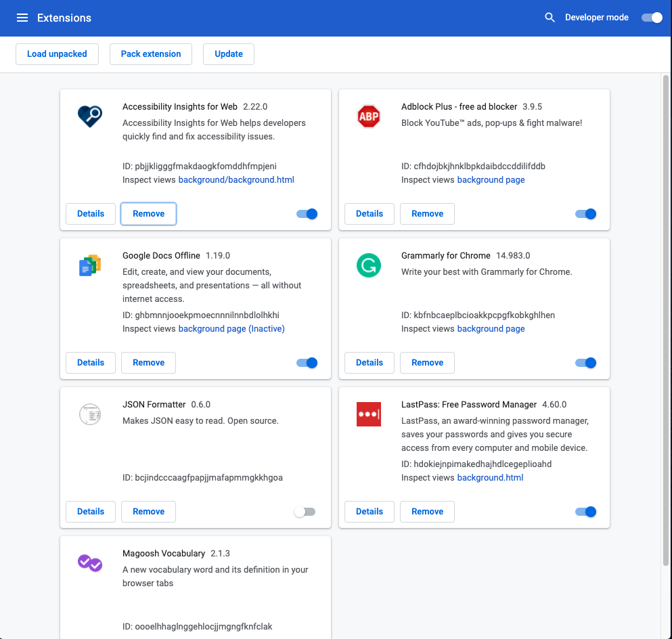
Task: Click the Google Docs Offline ID text
Action: [200, 315]
